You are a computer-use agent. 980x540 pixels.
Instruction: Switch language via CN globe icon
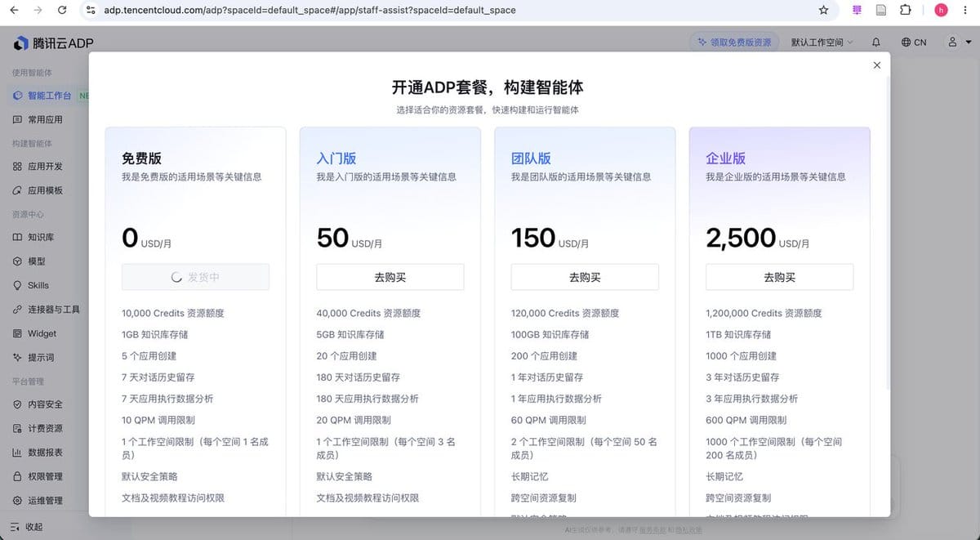click(914, 42)
